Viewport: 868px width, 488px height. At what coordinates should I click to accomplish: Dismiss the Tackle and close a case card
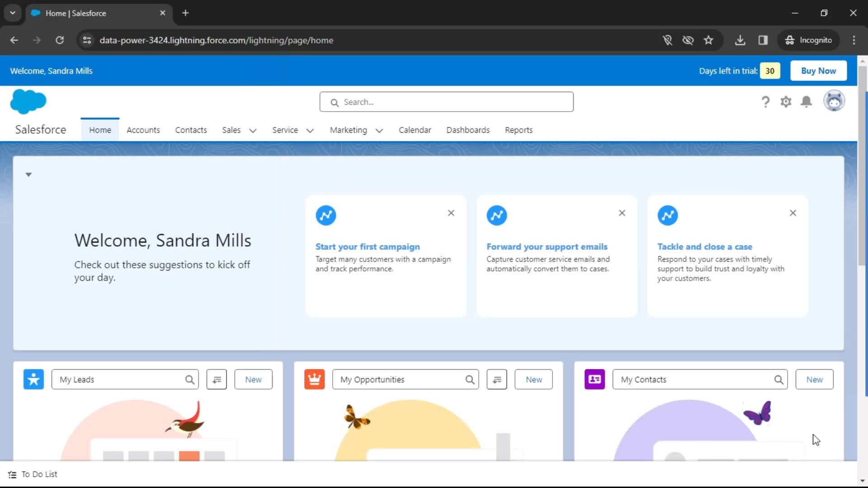click(793, 213)
